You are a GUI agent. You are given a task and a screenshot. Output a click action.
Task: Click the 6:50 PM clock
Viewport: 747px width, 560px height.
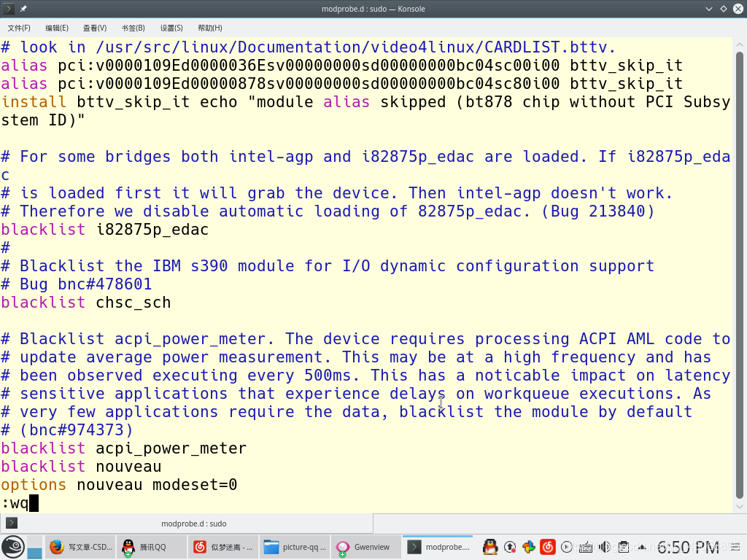point(688,548)
